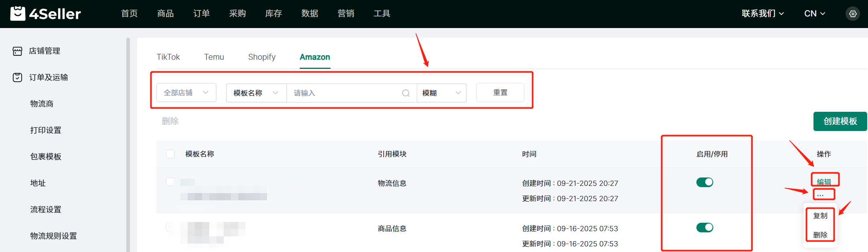Check the first template row checkbox
The height and width of the screenshot is (252, 868).
[x=170, y=182]
